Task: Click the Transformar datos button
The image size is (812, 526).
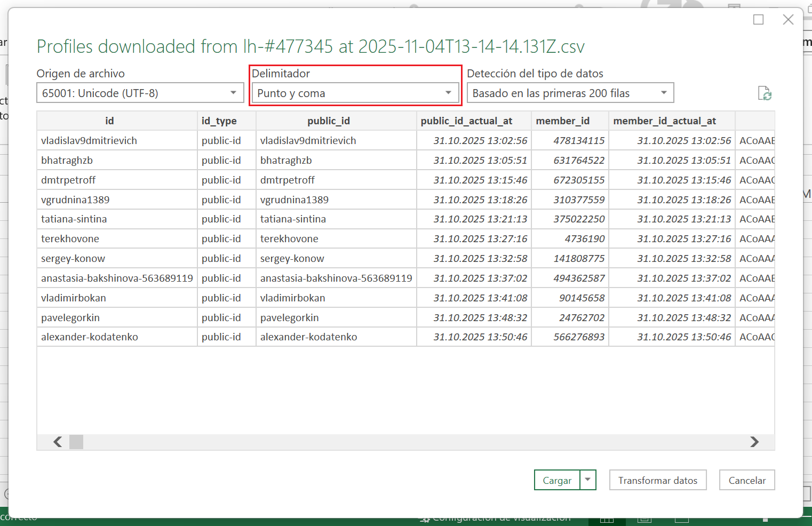Action: pos(657,480)
